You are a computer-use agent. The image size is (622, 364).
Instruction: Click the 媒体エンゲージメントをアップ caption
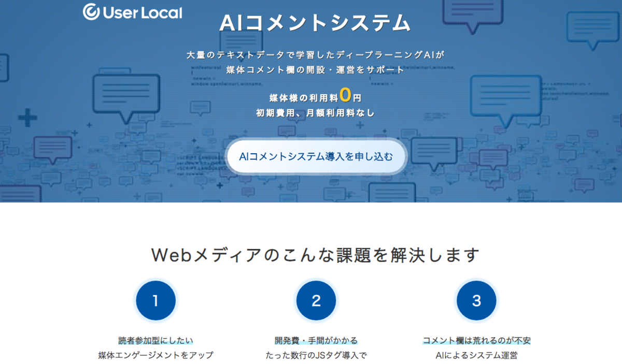coord(155,354)
